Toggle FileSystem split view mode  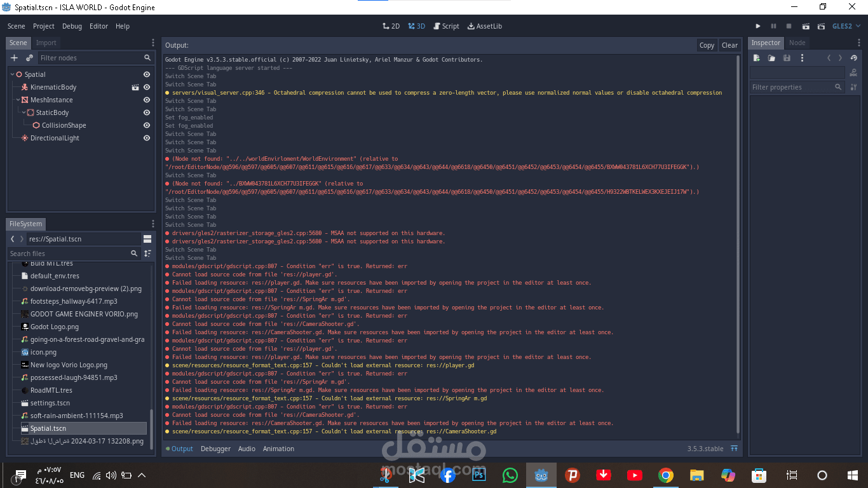(147, 239)
